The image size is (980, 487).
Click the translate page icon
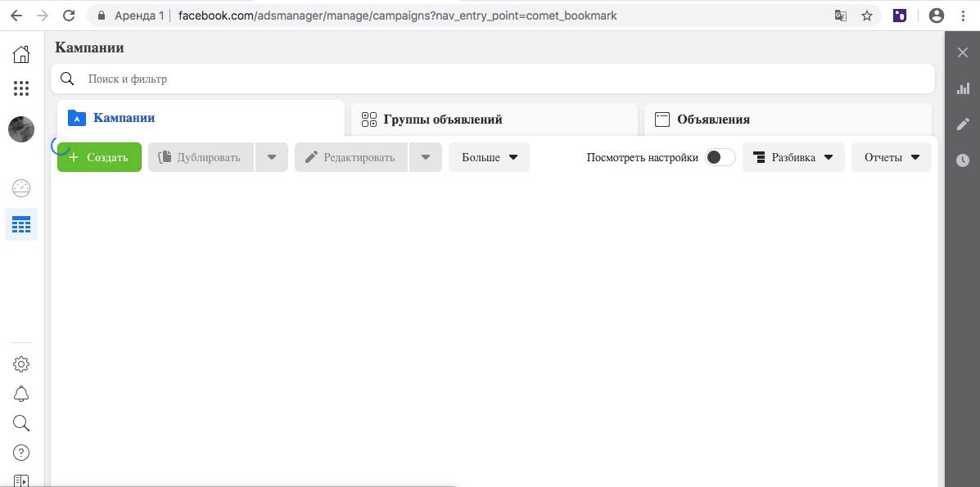[x=841, y=16]
